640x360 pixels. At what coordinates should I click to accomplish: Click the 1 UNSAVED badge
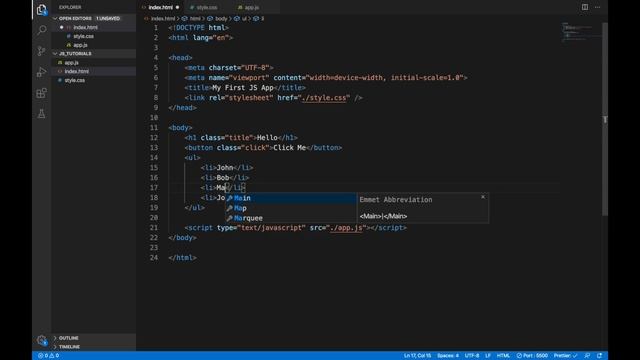(108, 18)
